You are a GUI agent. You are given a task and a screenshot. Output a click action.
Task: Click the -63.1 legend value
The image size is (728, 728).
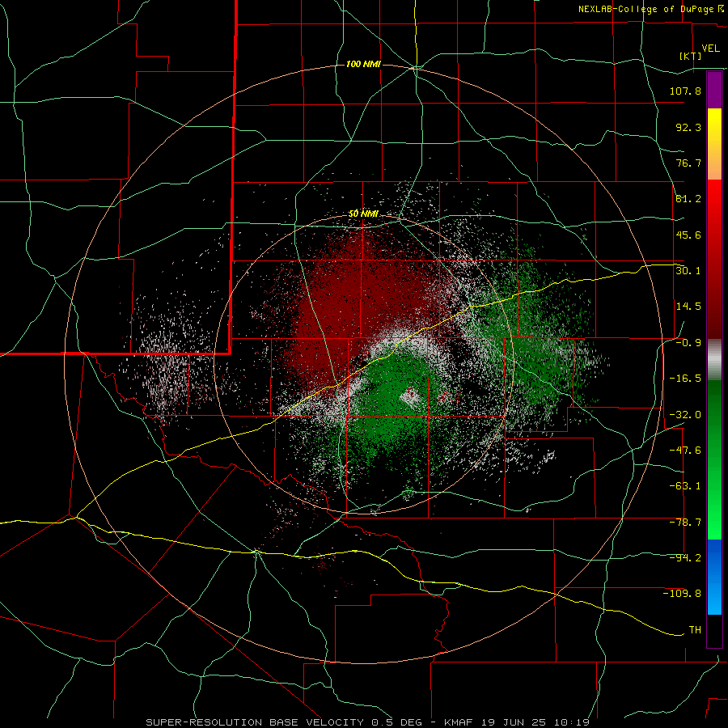point(685,486)
